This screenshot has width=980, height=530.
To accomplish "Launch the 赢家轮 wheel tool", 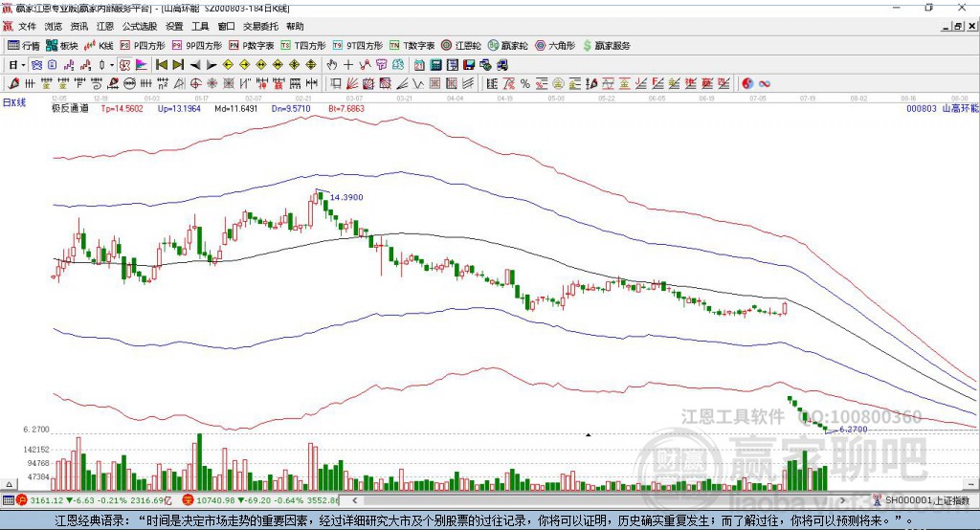I will [508, 46].
